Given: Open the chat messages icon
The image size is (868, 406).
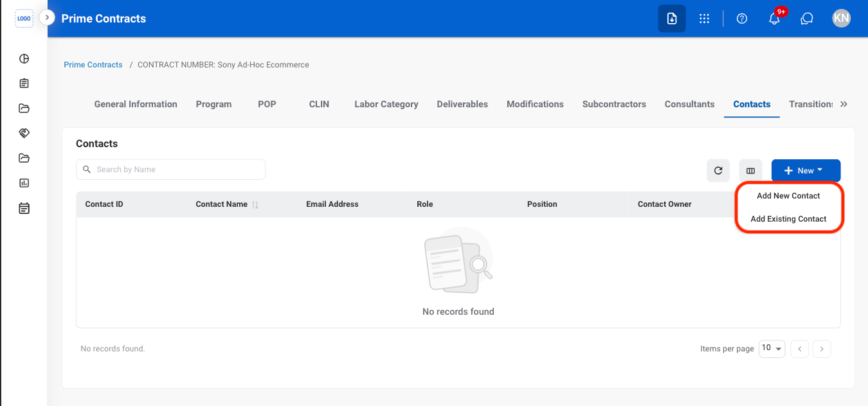Looking at the screenshot, I should [807, 19].
